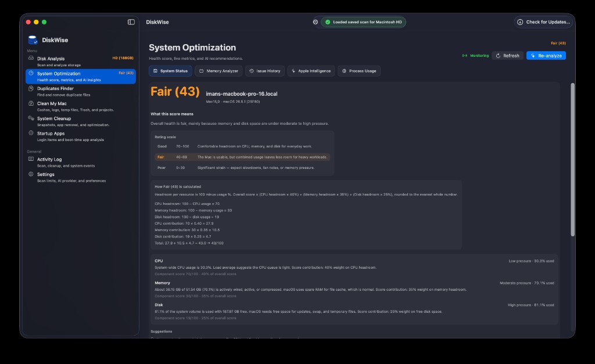Click the Monitoring indicator icon
The image size is (595, 364).
[x=464, y=55]
